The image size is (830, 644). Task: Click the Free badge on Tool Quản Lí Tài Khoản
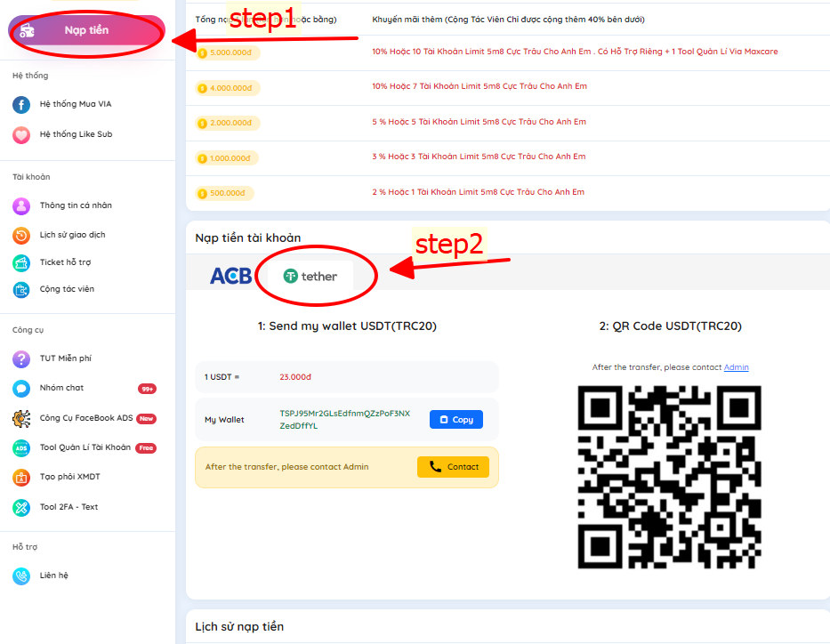tap(146, 448)
